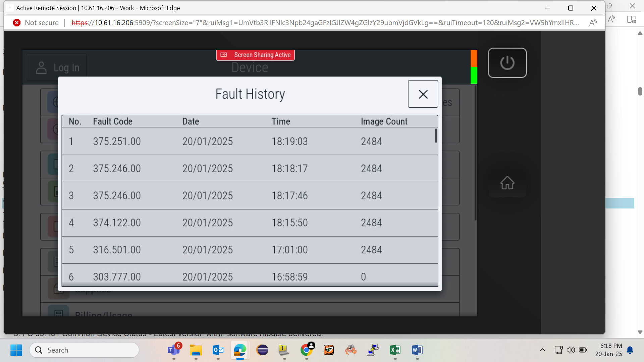Viewport: 644px width, 362px height.
Task: Launch Word from the taskbar
Action: (x=417, y=350)
